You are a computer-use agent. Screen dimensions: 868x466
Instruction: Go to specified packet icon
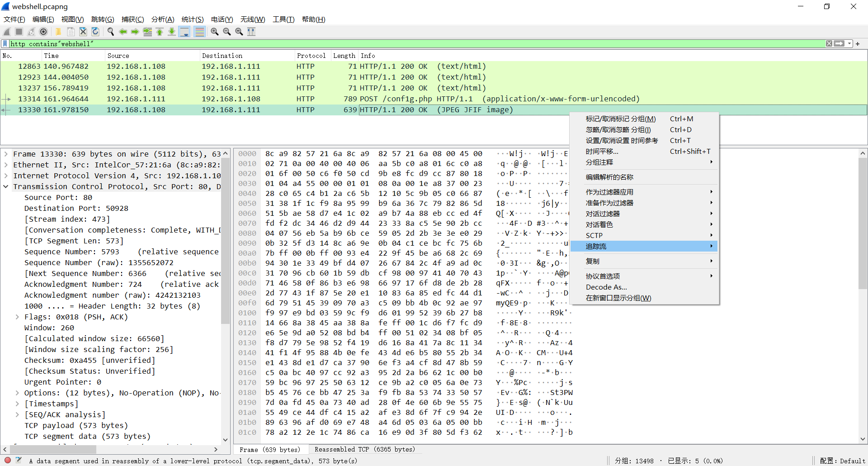147,32
